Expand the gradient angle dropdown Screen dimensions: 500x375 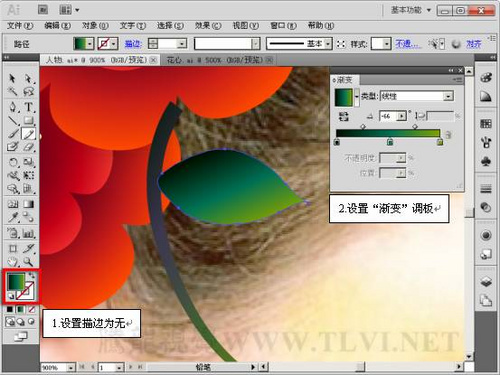(402, 116)
